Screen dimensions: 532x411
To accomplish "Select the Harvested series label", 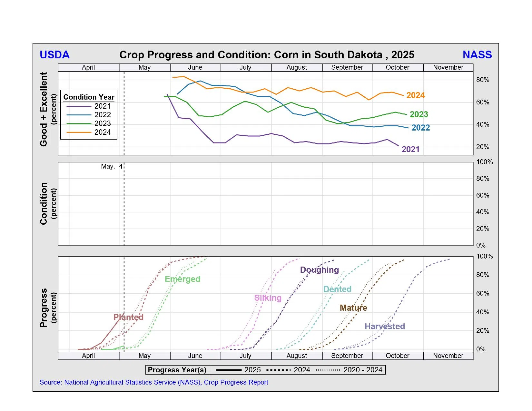I will (385, 326).
